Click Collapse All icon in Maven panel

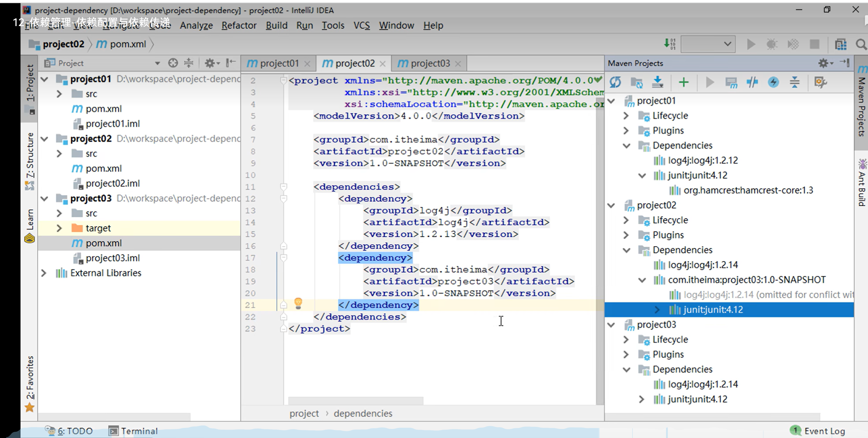point(795,82)
